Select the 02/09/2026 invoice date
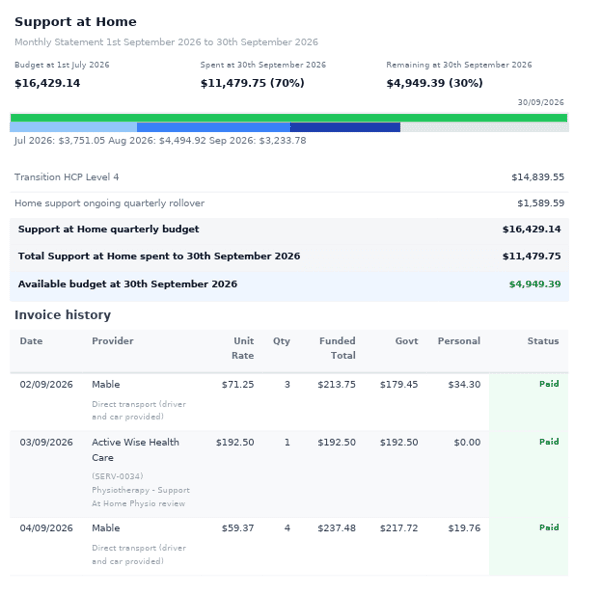602x594 pixels. coord(46,384)
